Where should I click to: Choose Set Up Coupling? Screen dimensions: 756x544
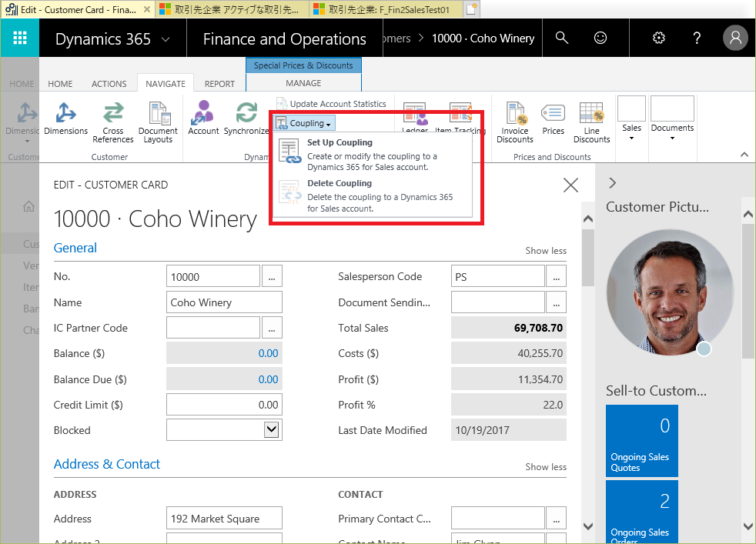(x=372, y=154)
